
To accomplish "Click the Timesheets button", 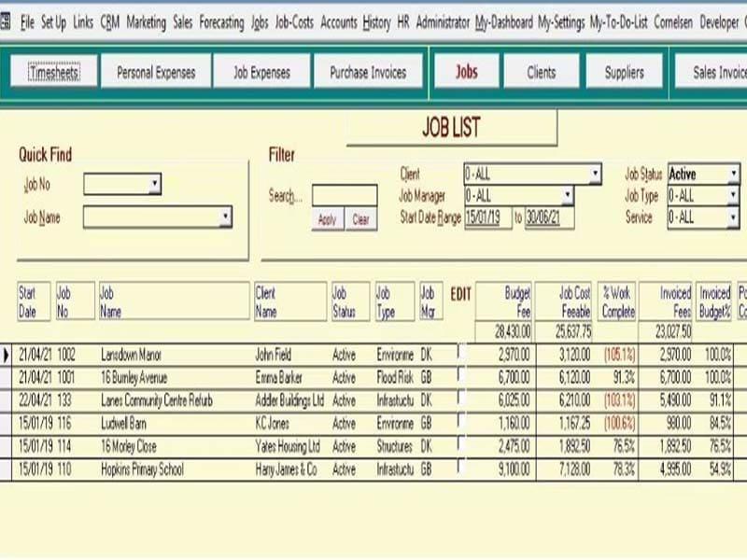I will (x=54, y=72).
